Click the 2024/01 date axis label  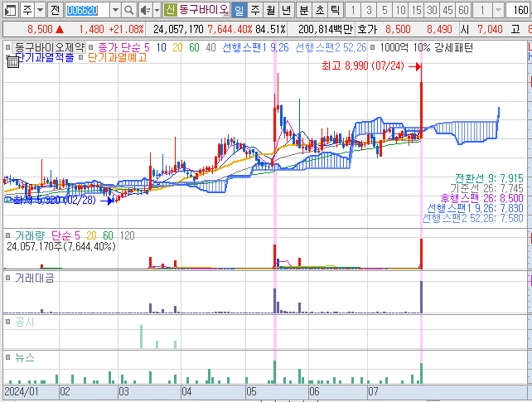pyautogui.click(x=21, y=392)
